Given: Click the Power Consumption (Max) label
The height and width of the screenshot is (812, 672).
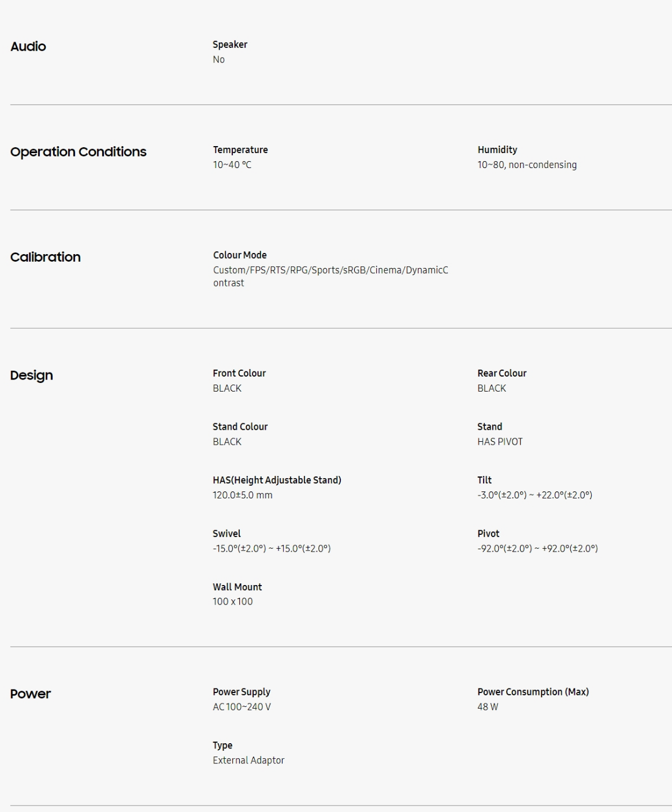Looking at the screenshot, I should tap(533, 692).
